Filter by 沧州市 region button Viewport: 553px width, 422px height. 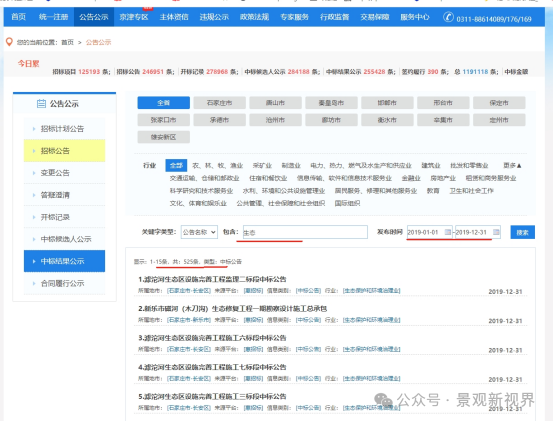click(x=275, y=120)
